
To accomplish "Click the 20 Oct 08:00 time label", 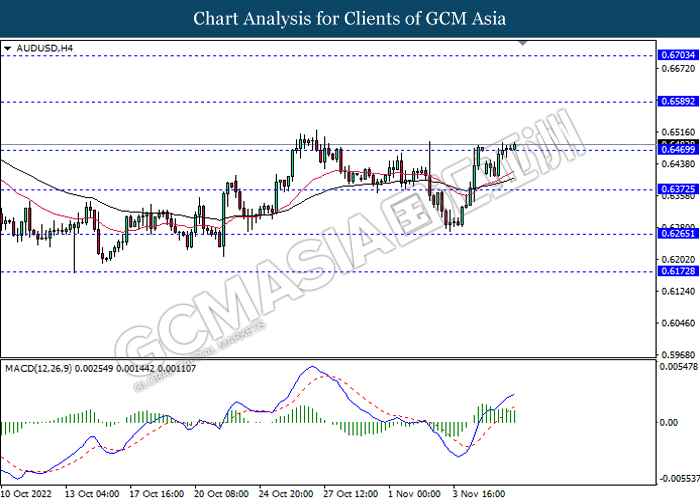I will point(221,493).
